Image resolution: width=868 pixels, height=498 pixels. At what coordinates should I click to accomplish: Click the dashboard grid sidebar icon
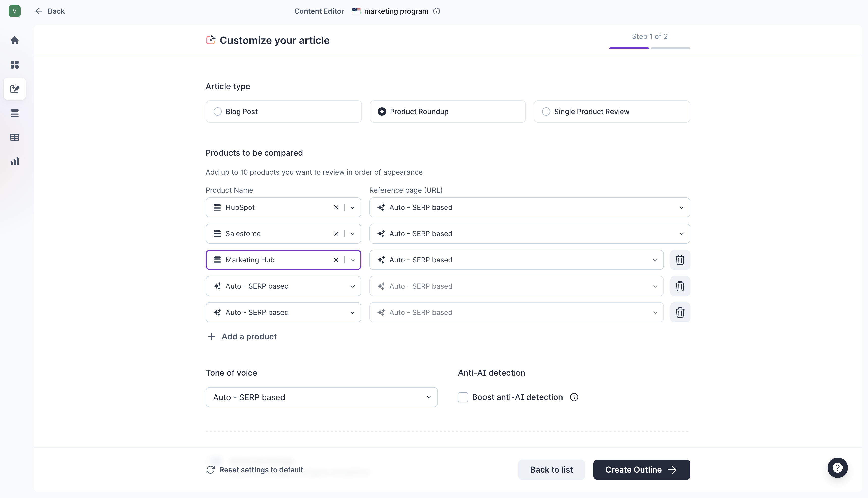click(x=14, y=65)
